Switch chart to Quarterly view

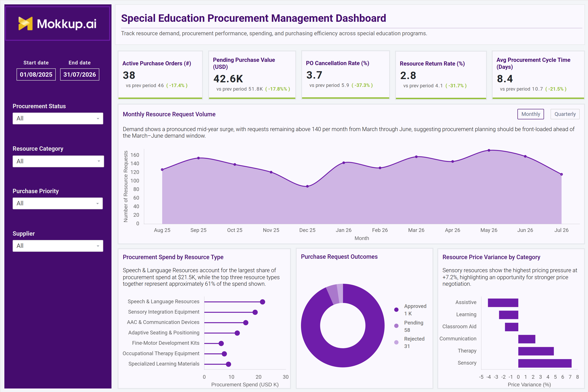[x=565, y=114]
